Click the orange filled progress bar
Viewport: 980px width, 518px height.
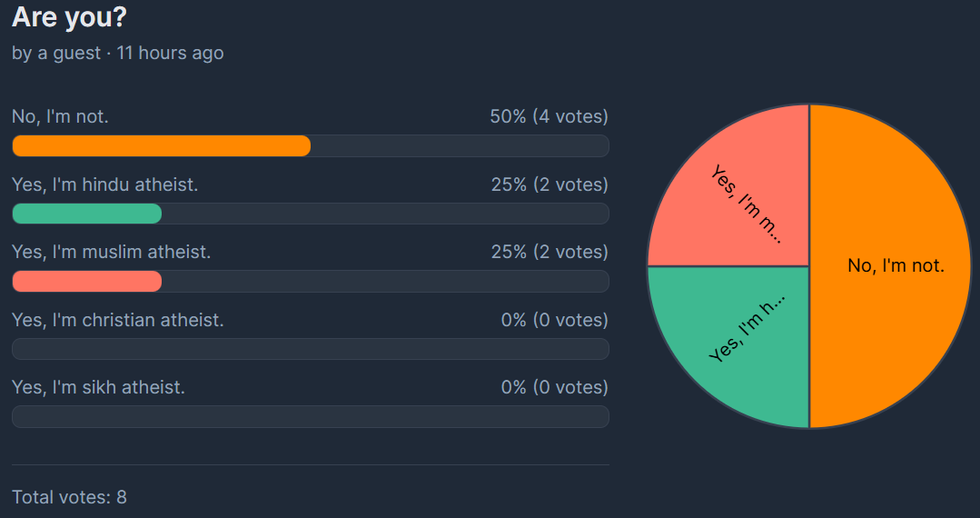(x=161, y=146)
